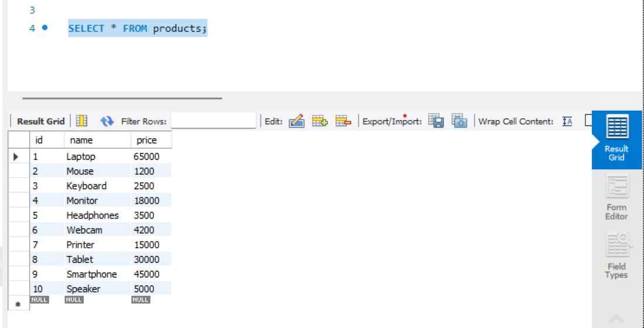
Task: Select the Headphones name cell
Action: (x=97, y=216)
